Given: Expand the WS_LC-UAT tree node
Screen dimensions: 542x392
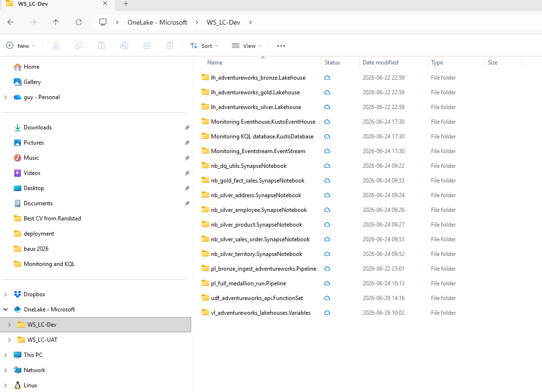Looking at the screenshot, I should (x=9, y=340).
